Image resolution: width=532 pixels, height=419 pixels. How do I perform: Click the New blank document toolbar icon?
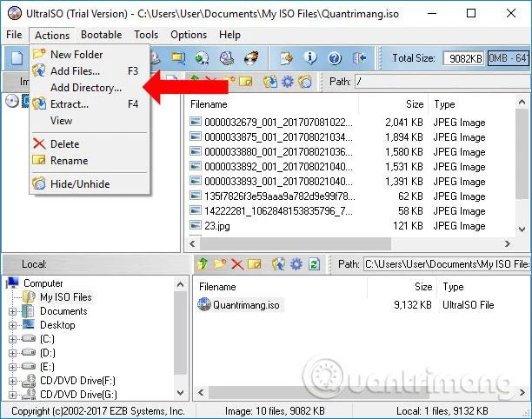pos(17,58)
